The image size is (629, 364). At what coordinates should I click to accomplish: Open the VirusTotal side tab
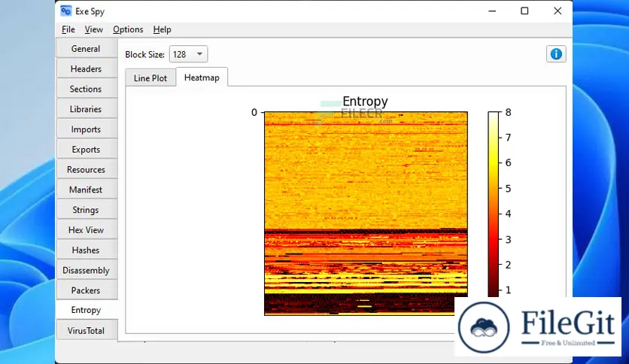pyautogui.click(x=86, y=331)
